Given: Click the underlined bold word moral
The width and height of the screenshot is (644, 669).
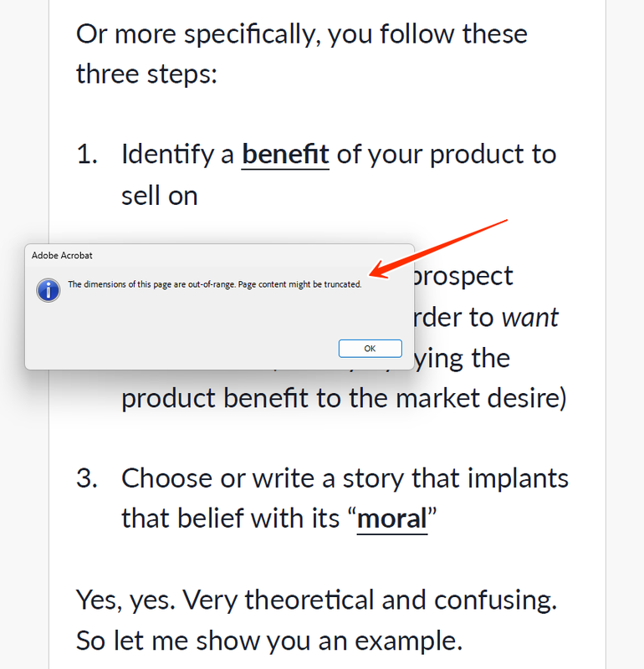Looking at the screenshot, I should point(392,518).
